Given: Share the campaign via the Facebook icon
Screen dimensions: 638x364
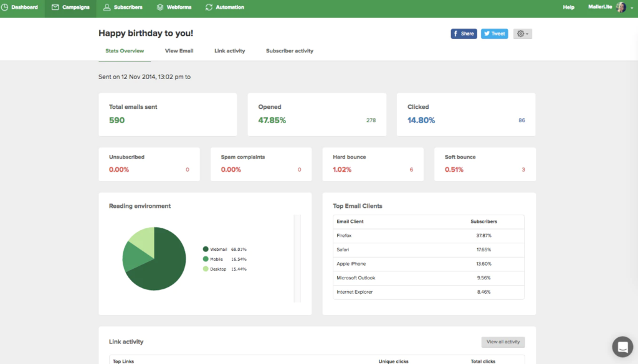Looking at the screenshot, I should pos(455,34).
